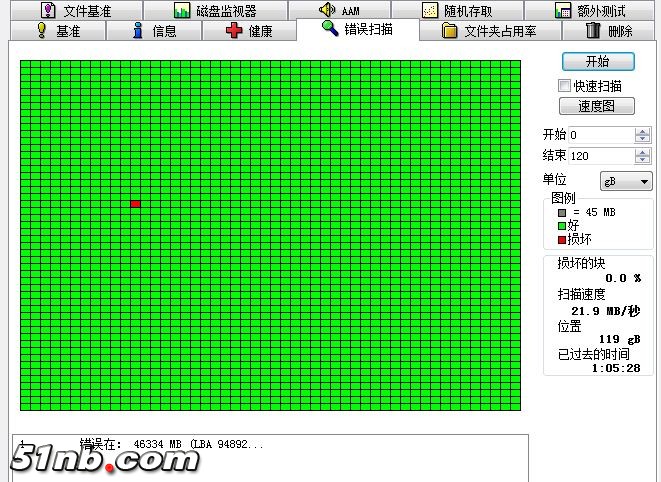The width and height of the screenshot is (661, 482).
Task: Increase the 开始 value with up arrow
Action: pos(642,131)
